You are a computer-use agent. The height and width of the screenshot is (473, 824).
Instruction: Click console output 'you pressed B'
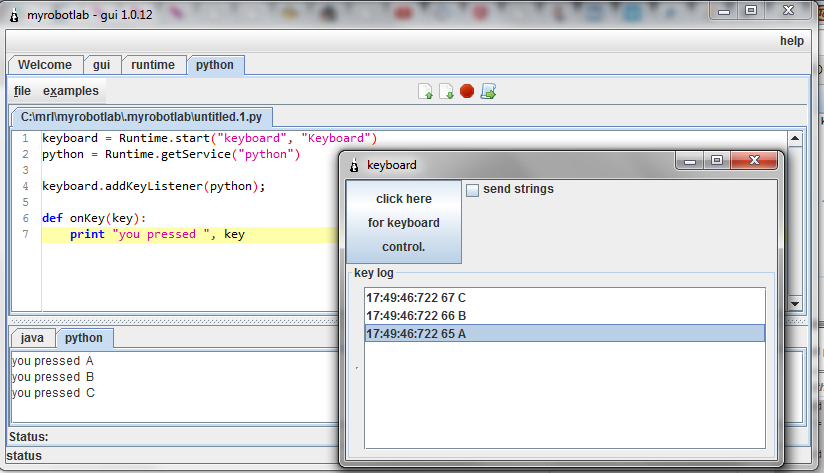click(x=53, y=377)
